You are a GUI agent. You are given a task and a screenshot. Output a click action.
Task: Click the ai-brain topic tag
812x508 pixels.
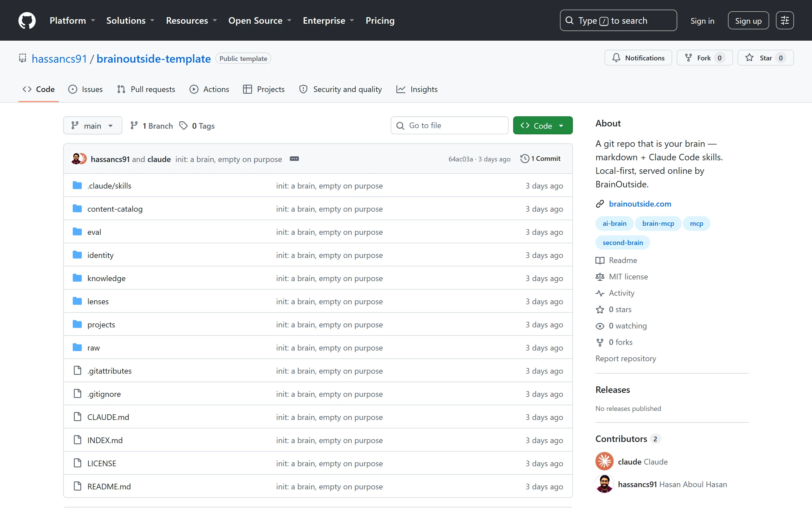(x=614, y=224)
